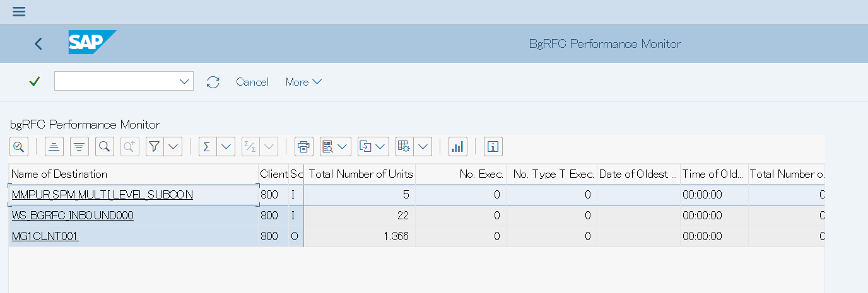
Task: Click the Set Filter funnel icon
Action: (155, 147)
